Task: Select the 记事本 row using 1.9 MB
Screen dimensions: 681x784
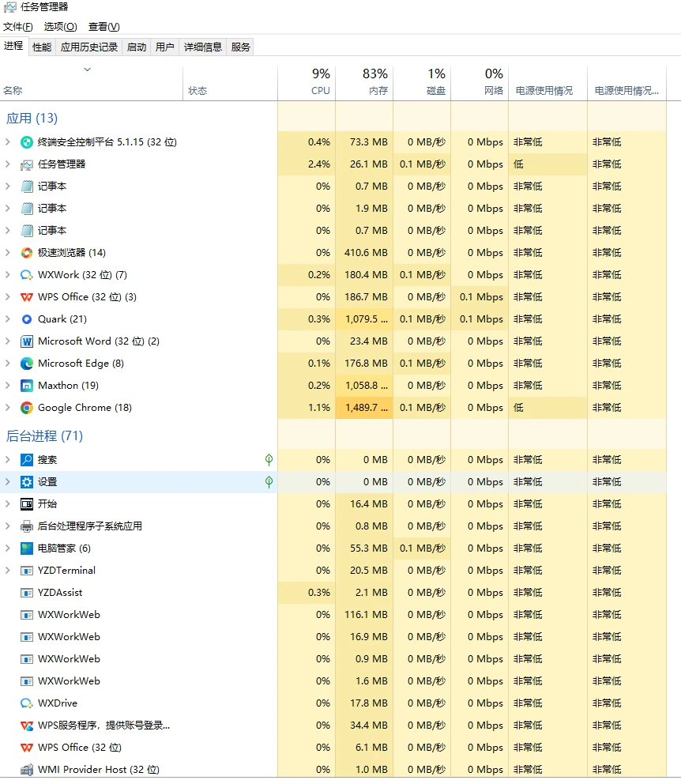Action: (x=333, y=209)
